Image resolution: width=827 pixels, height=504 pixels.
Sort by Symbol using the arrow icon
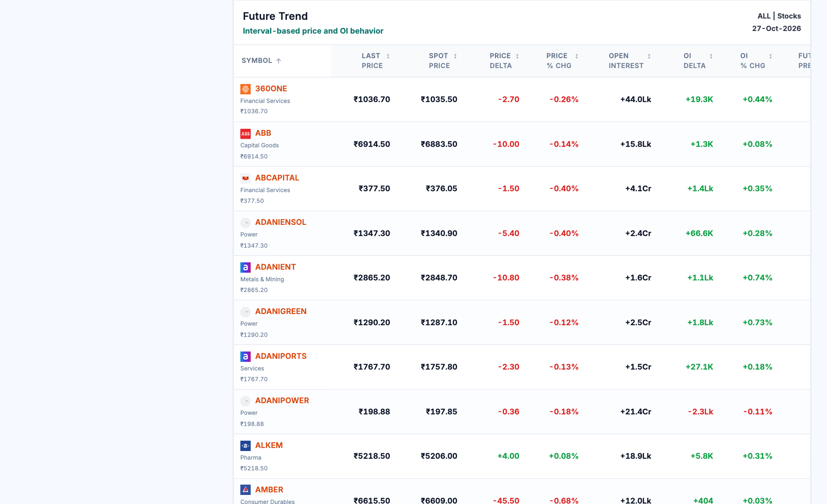279,61
